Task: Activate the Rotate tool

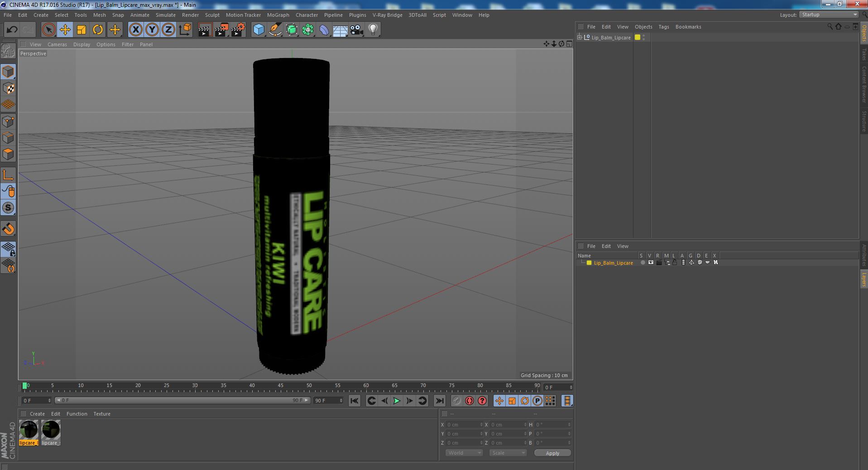Action: point(98,30)
